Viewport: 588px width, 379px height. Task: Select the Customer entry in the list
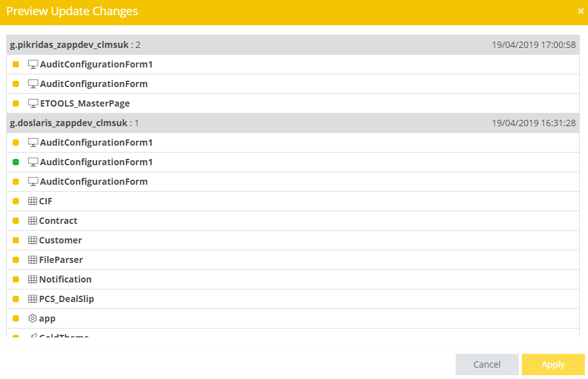point(61,240)
